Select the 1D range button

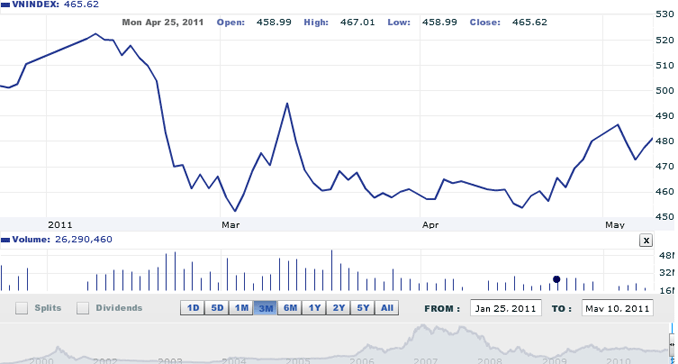pos(193,308)
